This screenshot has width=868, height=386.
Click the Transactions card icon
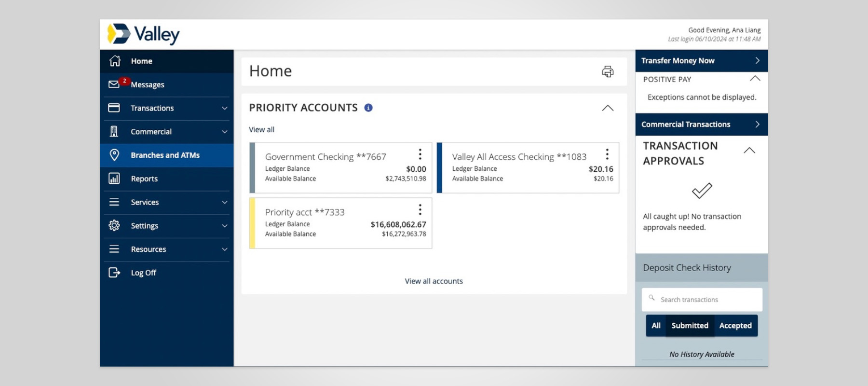[x=114, y=108]
